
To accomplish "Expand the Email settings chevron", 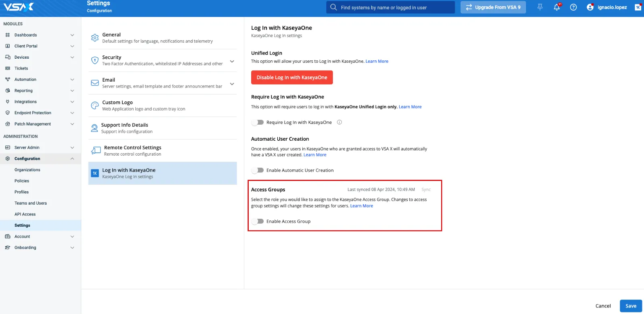I will tap(232, 84).
